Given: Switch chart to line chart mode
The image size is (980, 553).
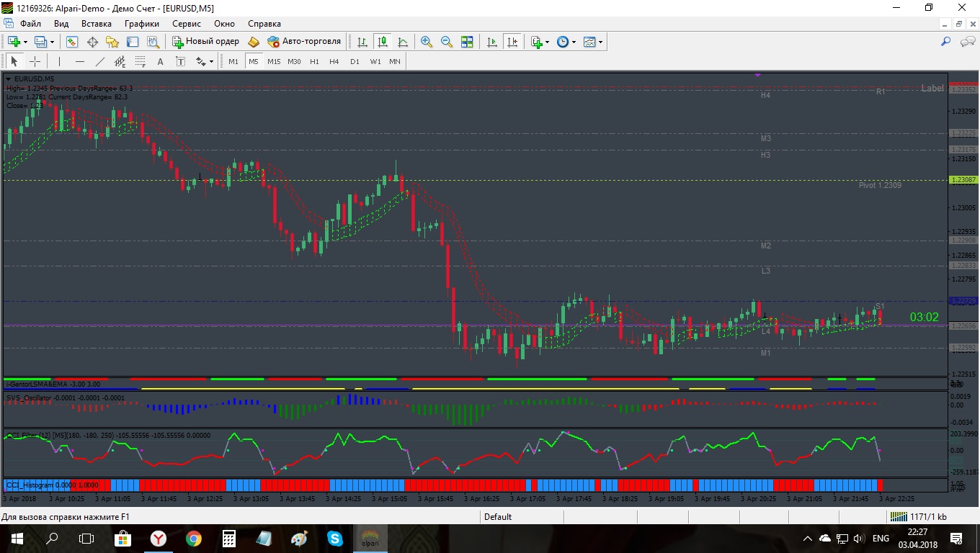Looking at the screenshot, I should (x=402, y=42).
